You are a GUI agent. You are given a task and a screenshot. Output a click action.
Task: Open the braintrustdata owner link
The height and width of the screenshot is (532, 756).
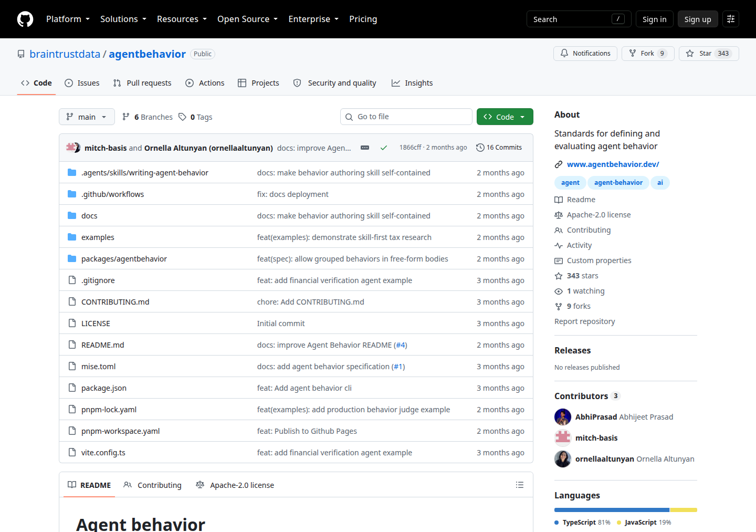point(65,54)
